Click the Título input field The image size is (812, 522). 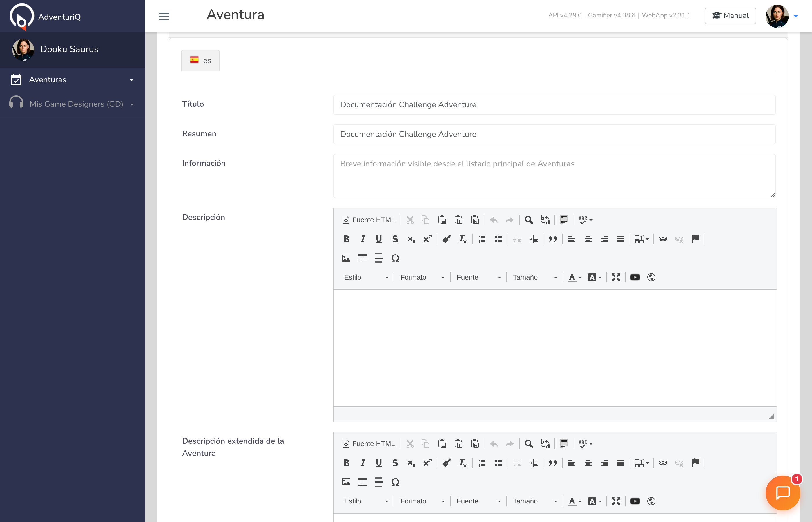pos(554,104)
